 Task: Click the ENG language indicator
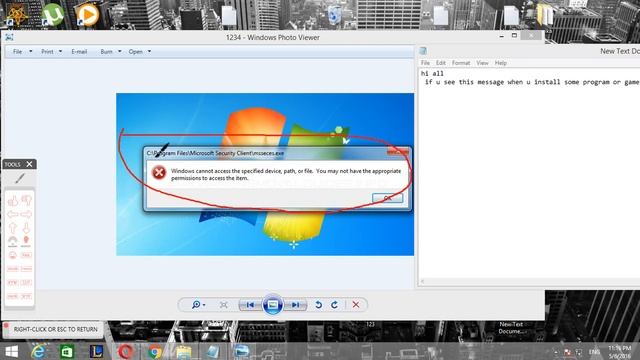(594, 352)
